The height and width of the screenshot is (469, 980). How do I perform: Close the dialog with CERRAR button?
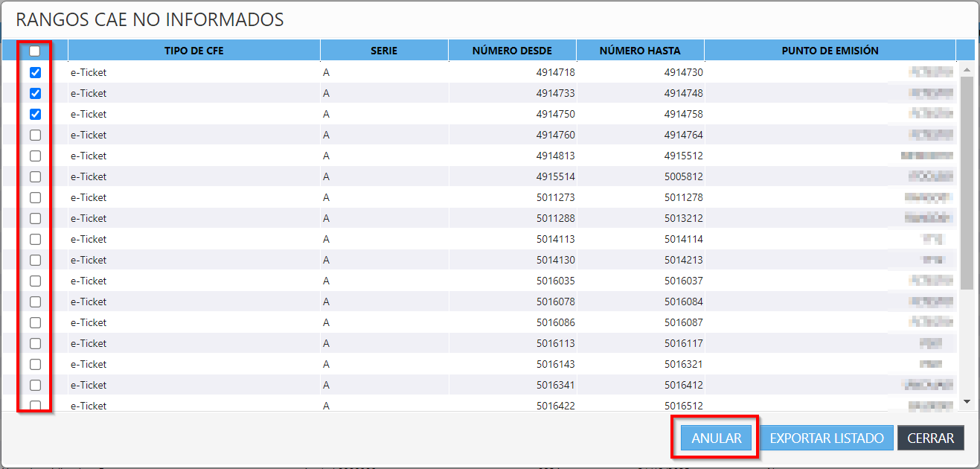[x=930, y=438]
